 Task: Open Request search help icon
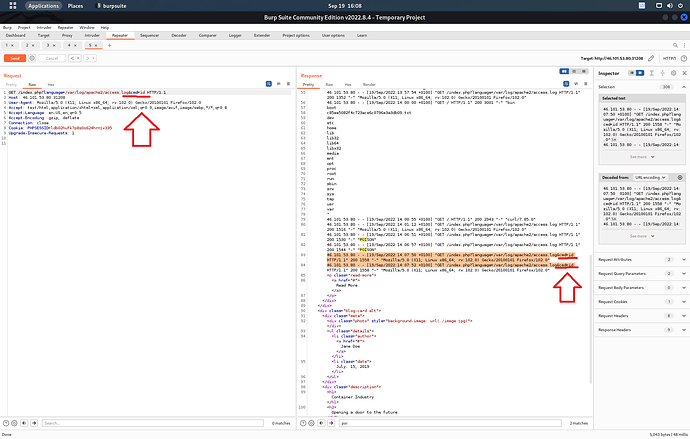[x=6, y=423]
